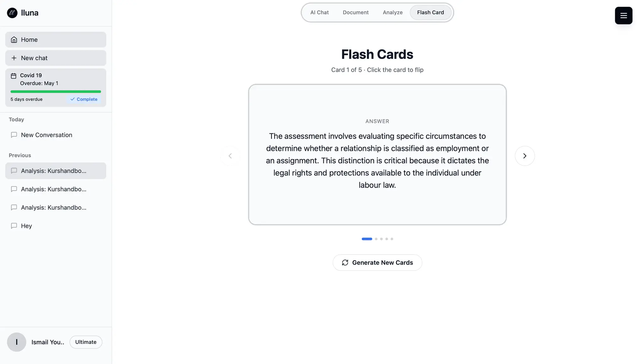Open the AI Chat tab

[319, 13]
